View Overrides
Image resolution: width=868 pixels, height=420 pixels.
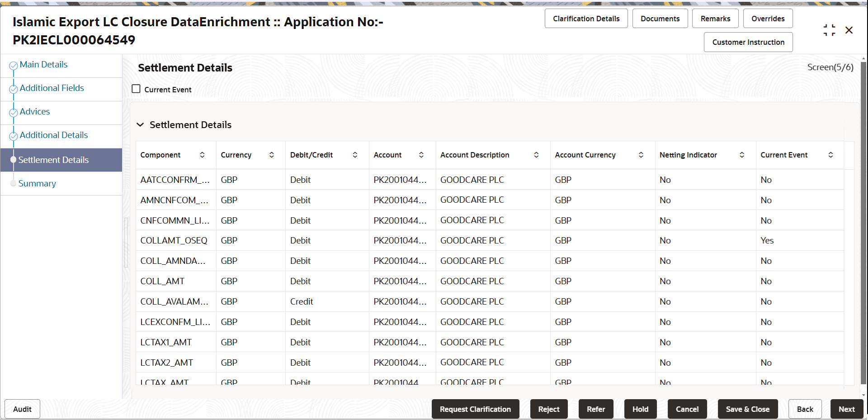[x=768, y=19]
